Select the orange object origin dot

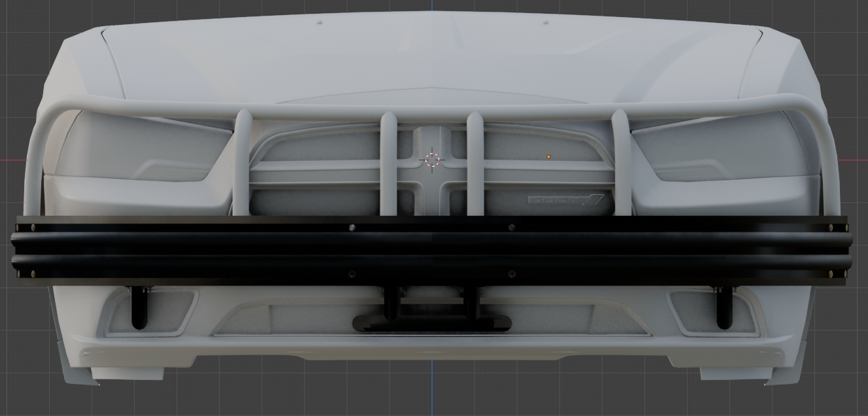coord(548,157)
